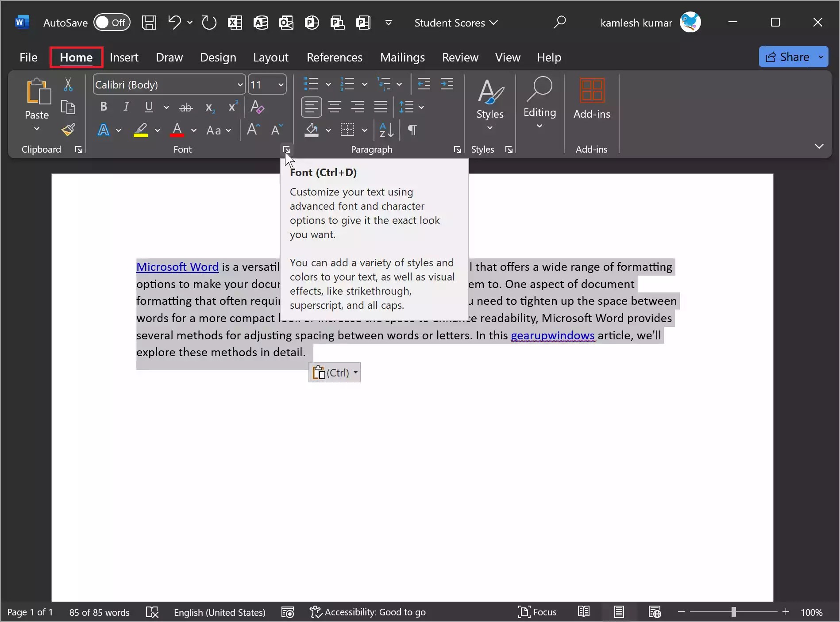The height and width of the screenshot is (622, 840).
Task: Click the Clear All Formatting icon
Action: (x=257, y=107)
